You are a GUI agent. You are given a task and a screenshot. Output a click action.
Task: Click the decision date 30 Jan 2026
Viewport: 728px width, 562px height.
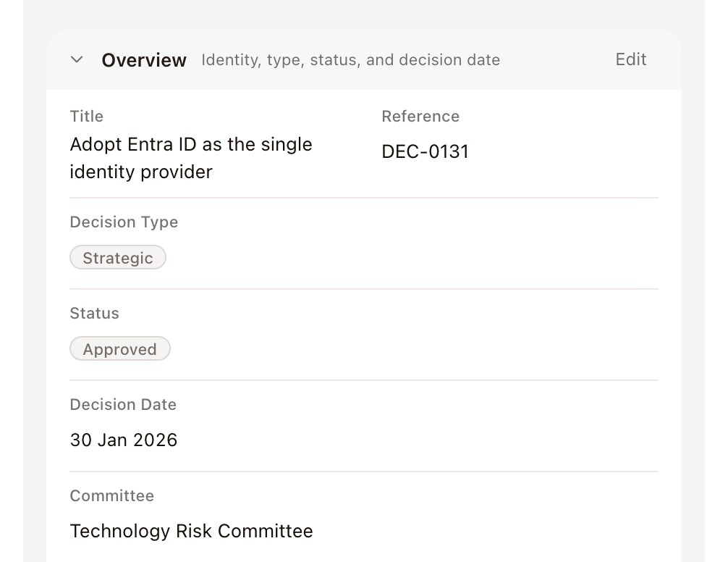click(x=124, y=440)
